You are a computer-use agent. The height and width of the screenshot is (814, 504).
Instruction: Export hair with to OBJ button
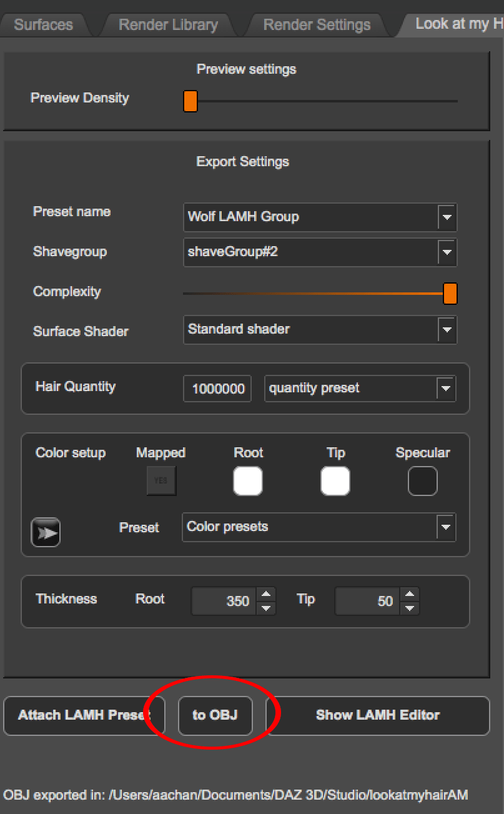coord(215,715)
